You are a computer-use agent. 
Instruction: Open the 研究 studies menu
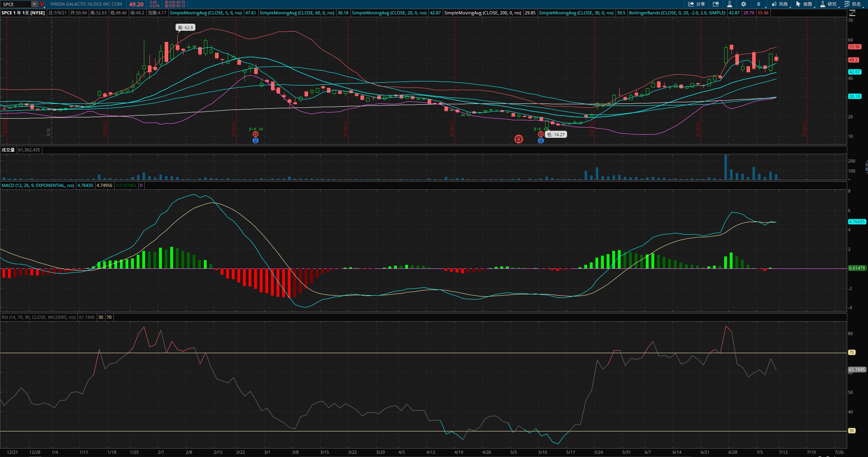(x=828, y=4)
